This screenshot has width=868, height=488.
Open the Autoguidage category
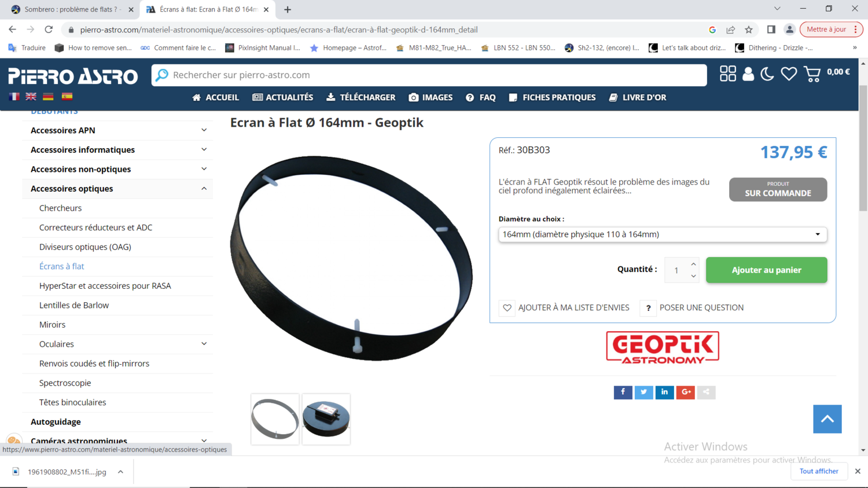tap(56, 421)
